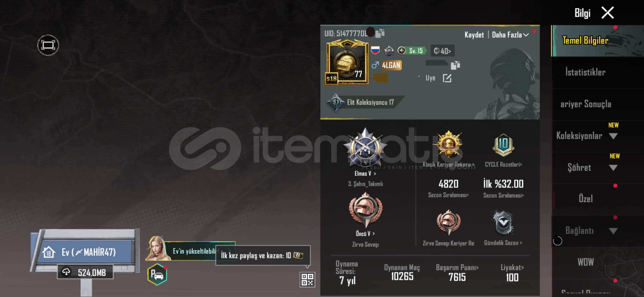Open the parking garage vehicle icon
The image size is (644, 297).
point(157,274)
